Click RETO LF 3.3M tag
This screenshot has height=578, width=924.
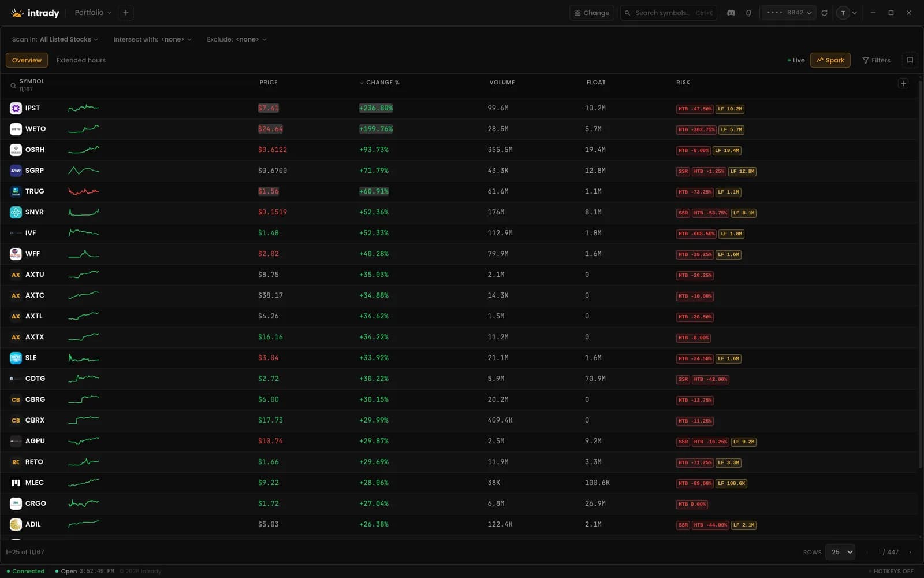(x=729, y=462)
